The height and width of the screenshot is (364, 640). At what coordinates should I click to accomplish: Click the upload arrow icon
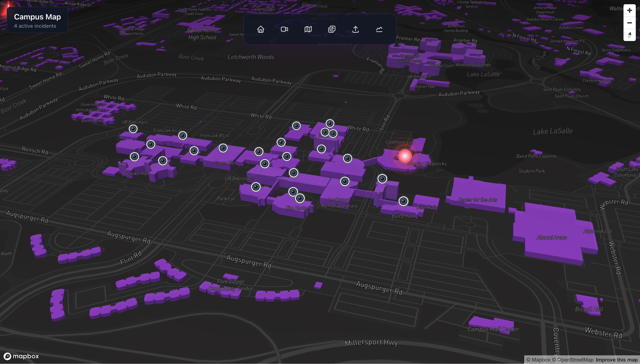(x=355, y=29)
